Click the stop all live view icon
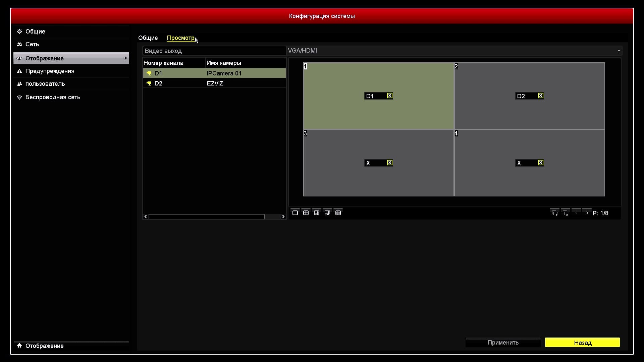The height and width of the screenshot is (362, 644). (x=566, y=213)
